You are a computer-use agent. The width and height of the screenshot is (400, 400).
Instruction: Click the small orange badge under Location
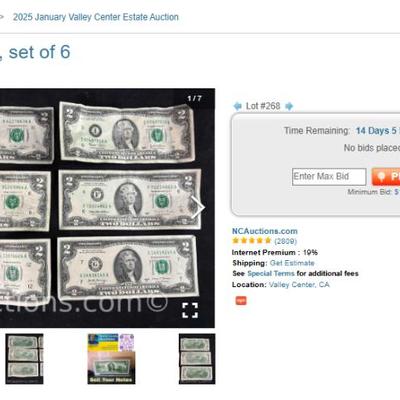point(241,300)
